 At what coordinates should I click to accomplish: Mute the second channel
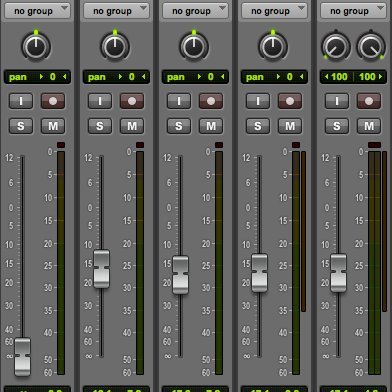(132, 126)
